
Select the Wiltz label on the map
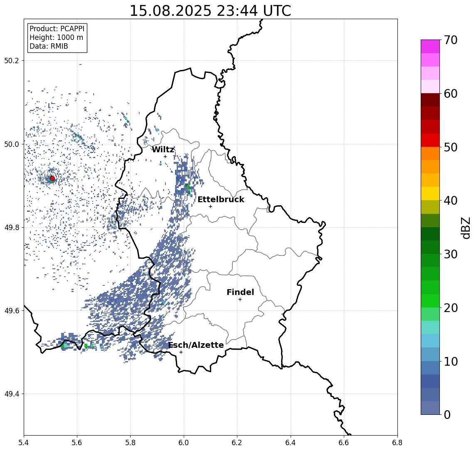point(163,149)
